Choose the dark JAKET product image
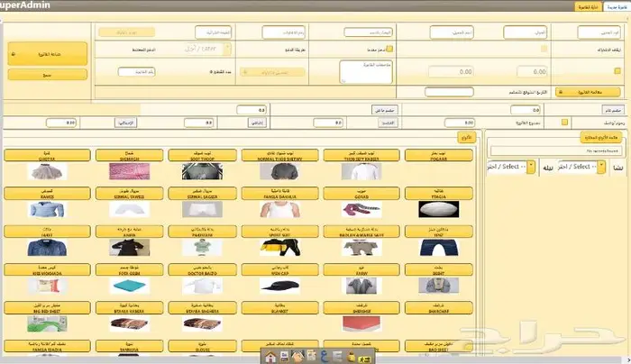 42,247
